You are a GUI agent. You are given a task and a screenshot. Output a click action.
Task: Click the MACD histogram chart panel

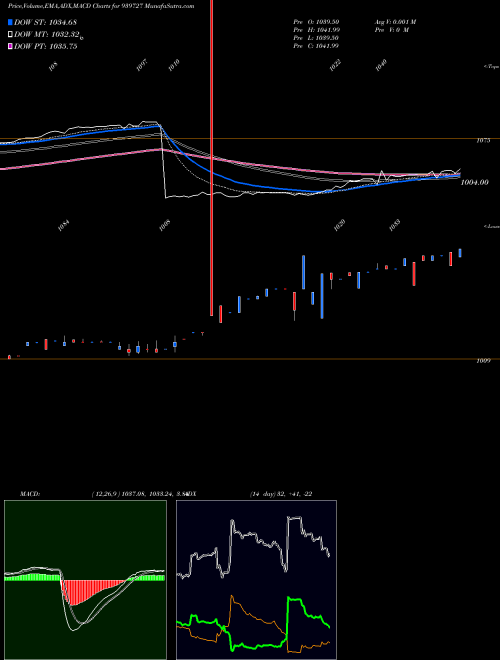85,580
